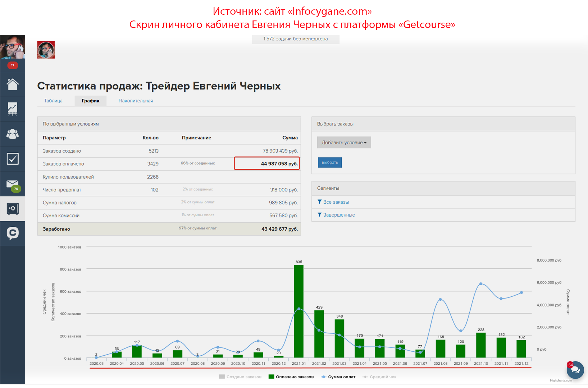This screenshot has height=388, width=588.
Task: Go to the Home sidebar icon
Action: (x=13, y=84)
